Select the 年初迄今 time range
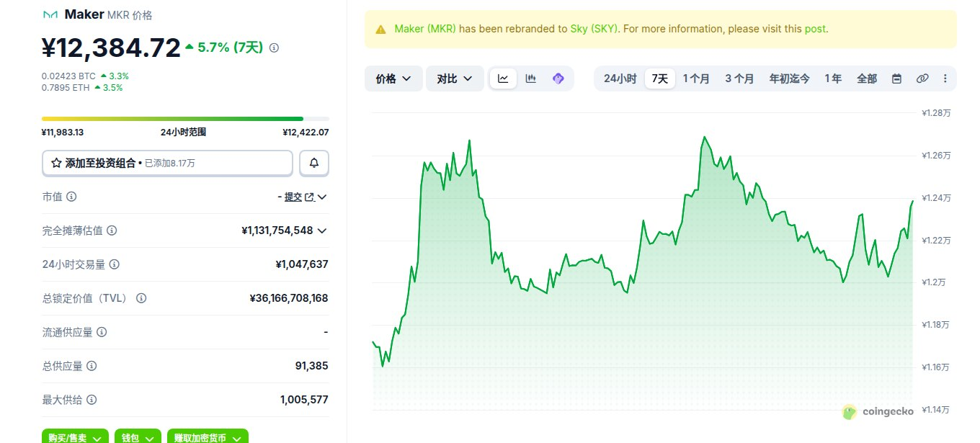Screen dimensions: 980x443 tap(789, 79)
